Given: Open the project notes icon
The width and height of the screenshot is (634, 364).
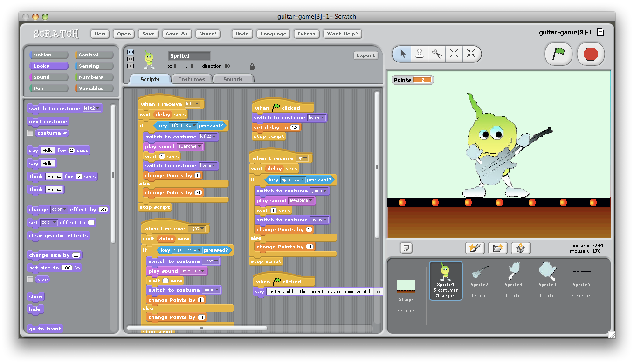Looking at the screenshot, I should [x=600, y=33].
